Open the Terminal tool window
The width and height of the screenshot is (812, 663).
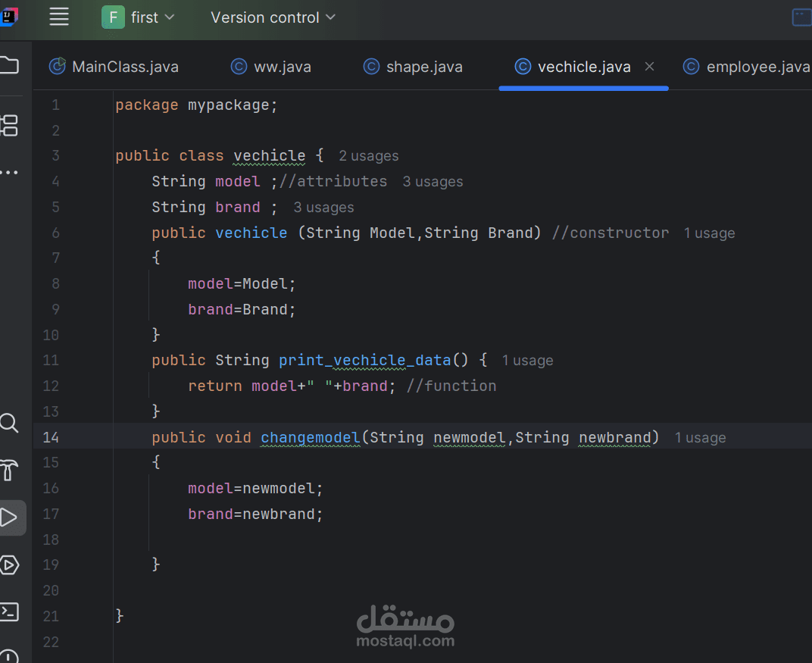click(x=9, y=611)
